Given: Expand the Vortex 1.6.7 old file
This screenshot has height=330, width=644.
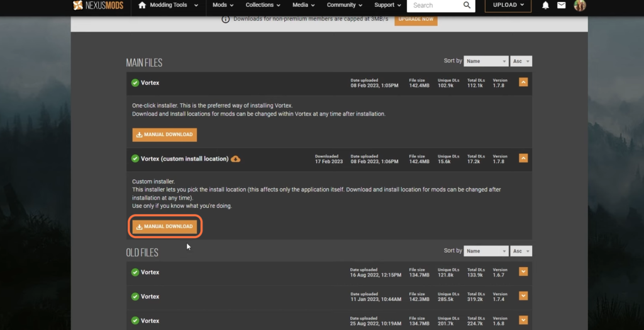Looking at the screenshot, I should point(523,271).
